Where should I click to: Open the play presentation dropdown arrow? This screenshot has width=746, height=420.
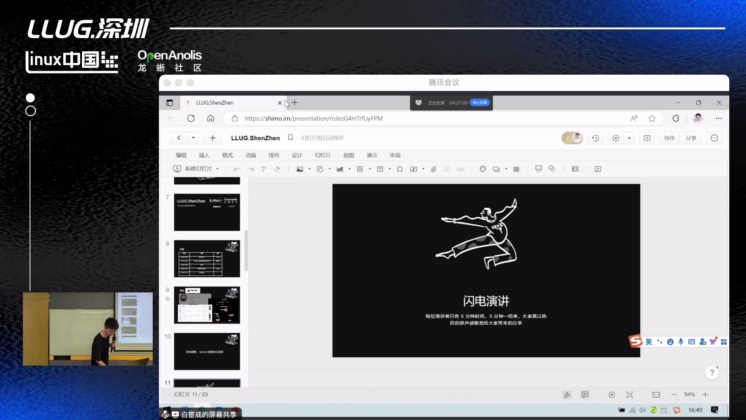(629, 138)
